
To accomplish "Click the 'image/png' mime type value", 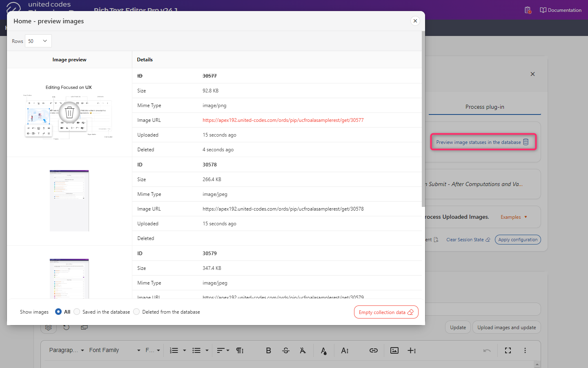I will click(214, 105).
